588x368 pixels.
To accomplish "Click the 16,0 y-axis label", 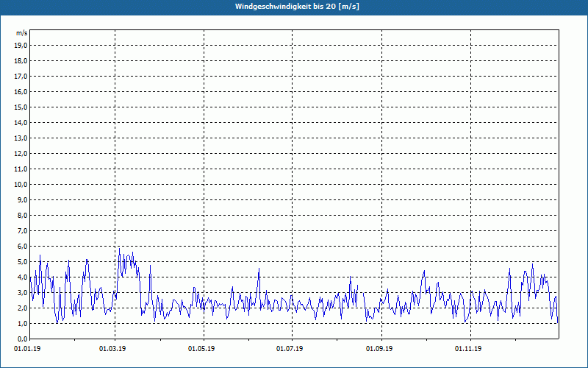I will tap(21, 91).
